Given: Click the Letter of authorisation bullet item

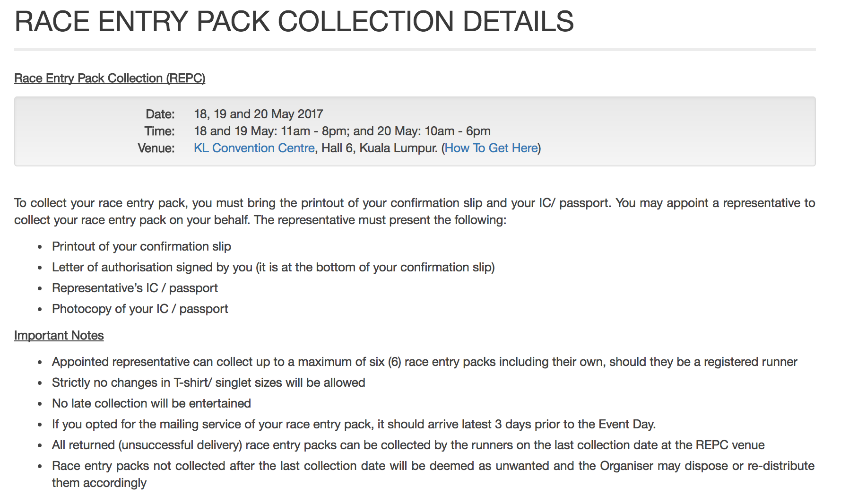Looking at the screenshot, I should pyautogui.click(x=273, y=267).
